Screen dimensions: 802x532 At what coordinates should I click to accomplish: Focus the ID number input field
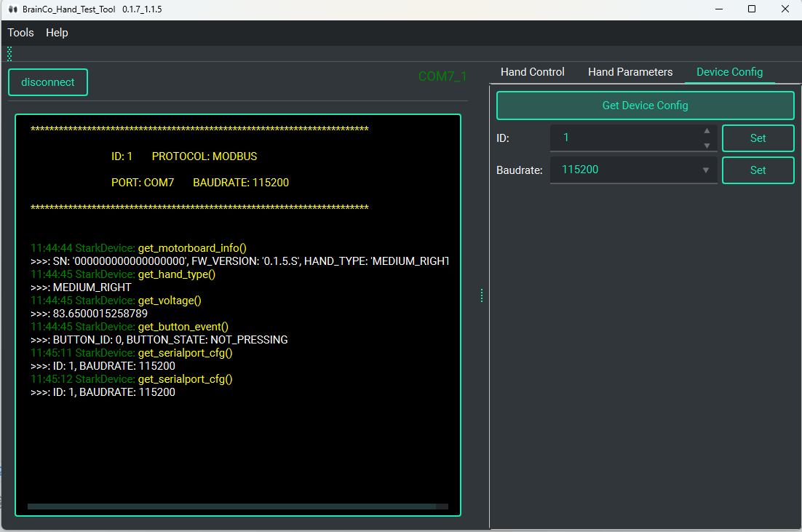tap(626, 138)
